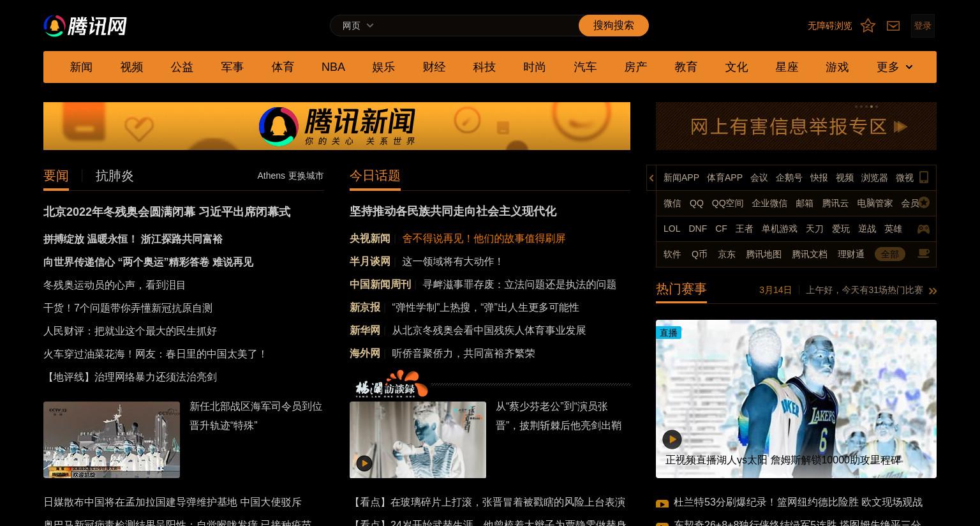Image resolution: width=980 pixels, height=526 pixels.
Task: Open the QQ空间 link
Action: tap(728, 203)
